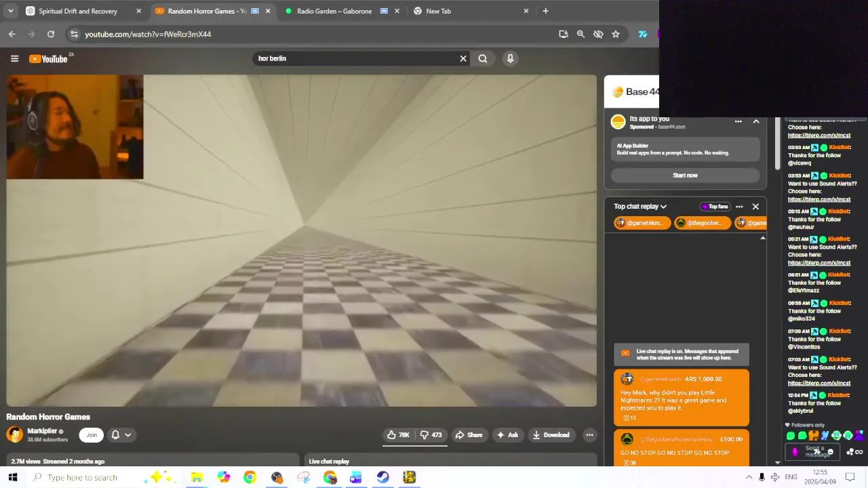Expand the Top chat replay dropdown
868x488 pixels.
640,207
